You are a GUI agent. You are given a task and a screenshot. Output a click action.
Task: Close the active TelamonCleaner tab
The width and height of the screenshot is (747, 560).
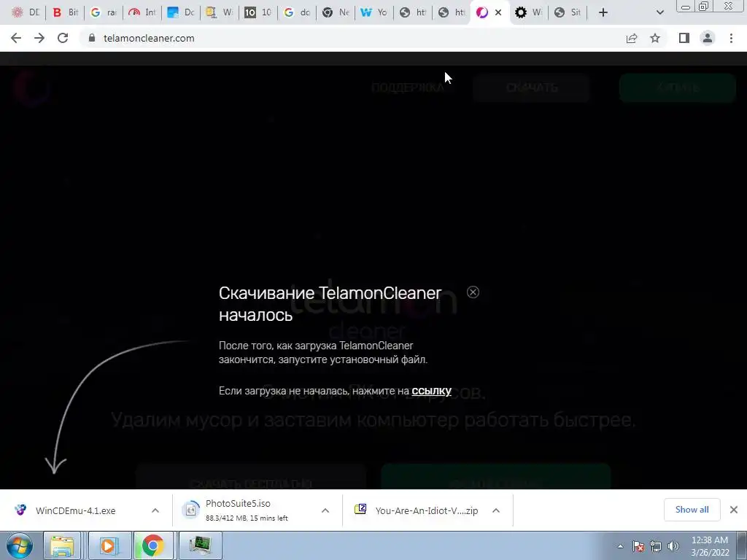[x=498, y=12]
